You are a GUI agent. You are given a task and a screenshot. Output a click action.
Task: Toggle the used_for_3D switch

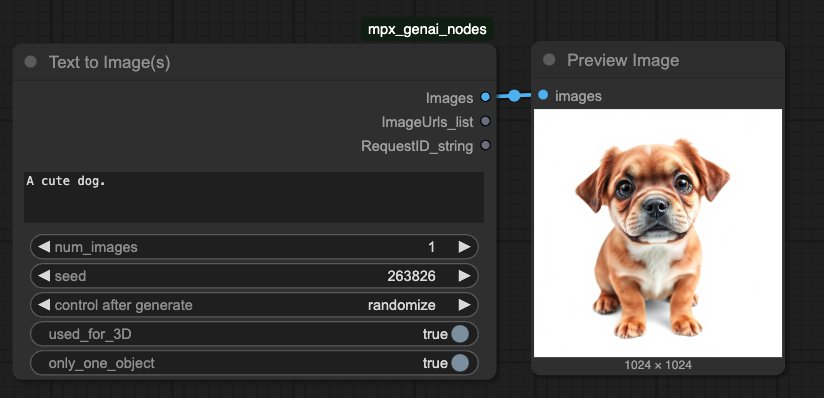(460, 334)
